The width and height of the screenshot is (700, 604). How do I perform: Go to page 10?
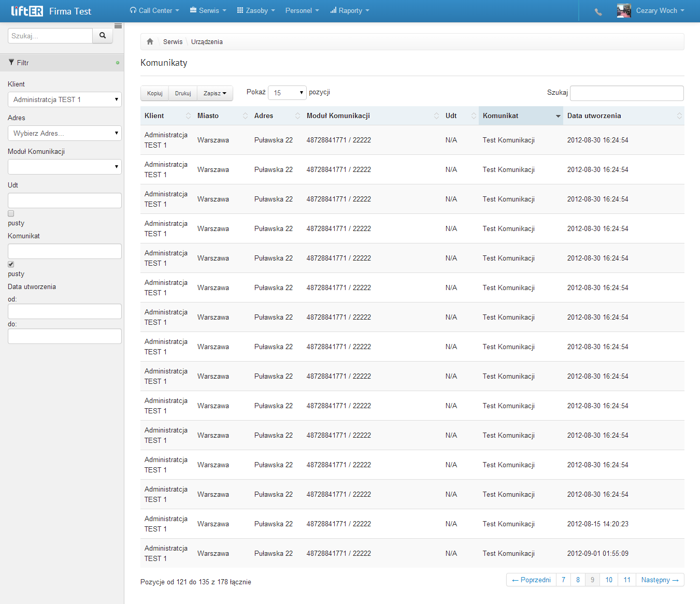[609, 580]
